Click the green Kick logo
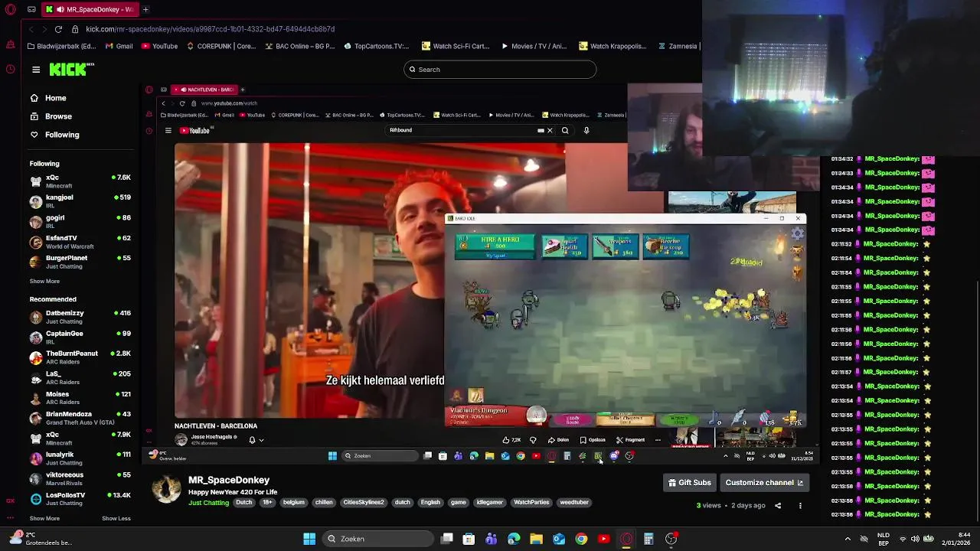 [71, 70]
